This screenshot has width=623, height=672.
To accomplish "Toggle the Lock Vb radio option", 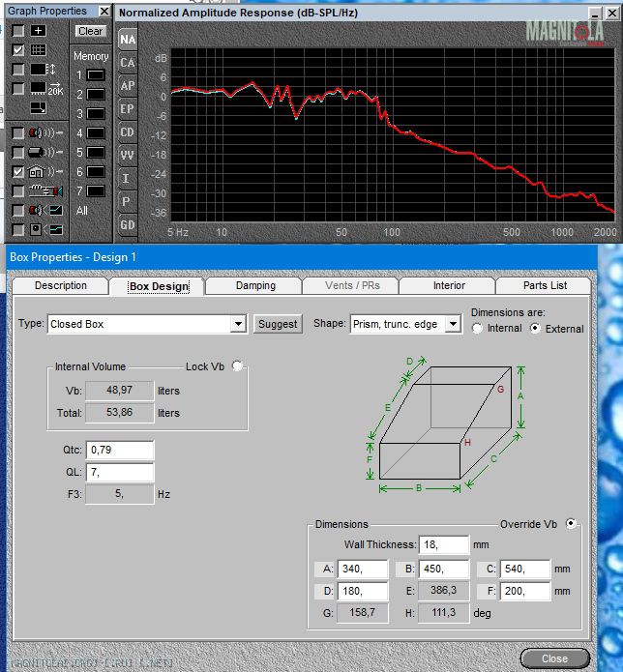I will 238,366.
